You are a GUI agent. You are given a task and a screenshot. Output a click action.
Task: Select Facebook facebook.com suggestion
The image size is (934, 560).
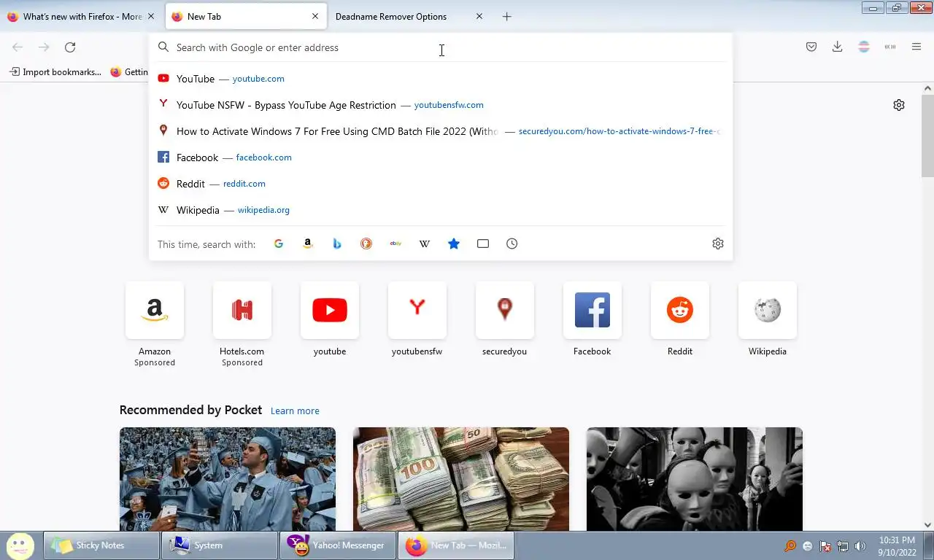[441, 157]
